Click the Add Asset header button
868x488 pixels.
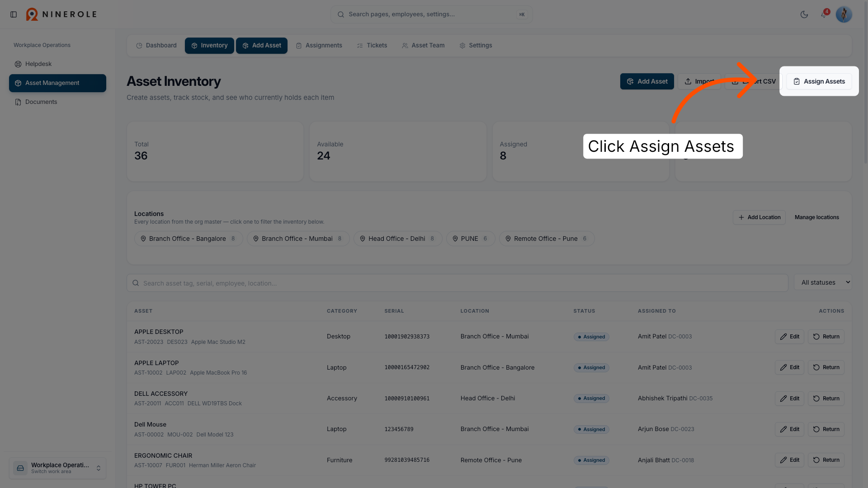647,81
